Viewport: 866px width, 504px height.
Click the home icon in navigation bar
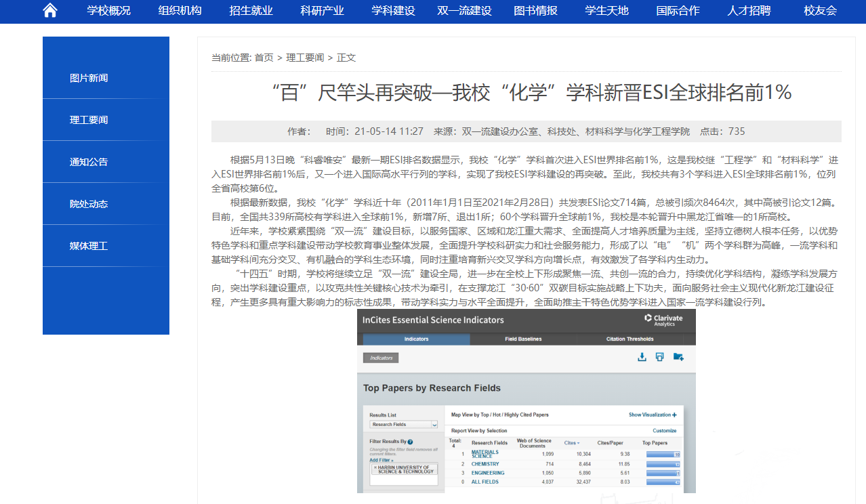(50, 10)
